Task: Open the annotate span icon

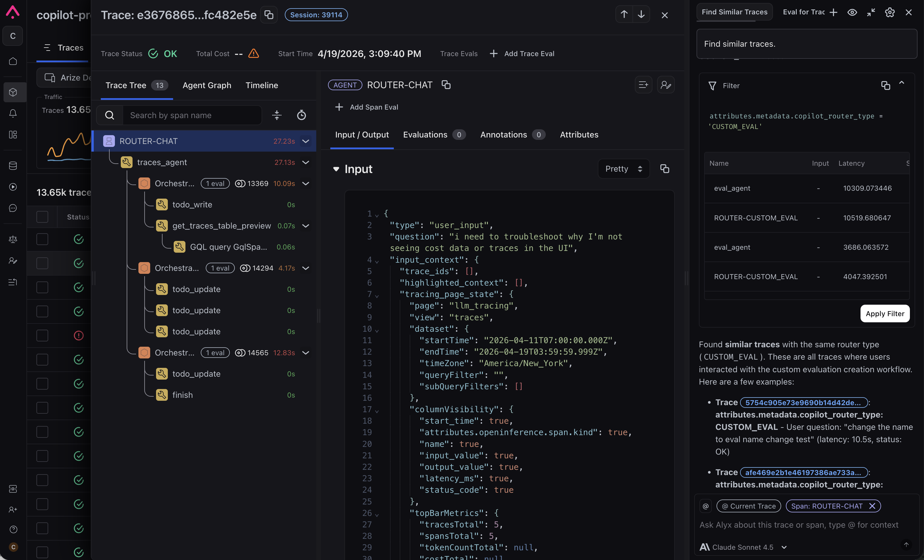Action: pyautogui.click(x=666, y=85)
